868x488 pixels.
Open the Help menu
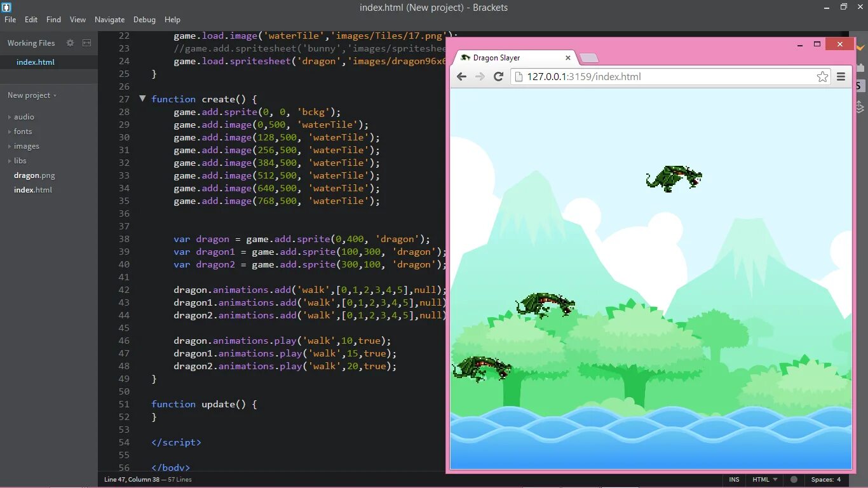[x=172, y=20]
